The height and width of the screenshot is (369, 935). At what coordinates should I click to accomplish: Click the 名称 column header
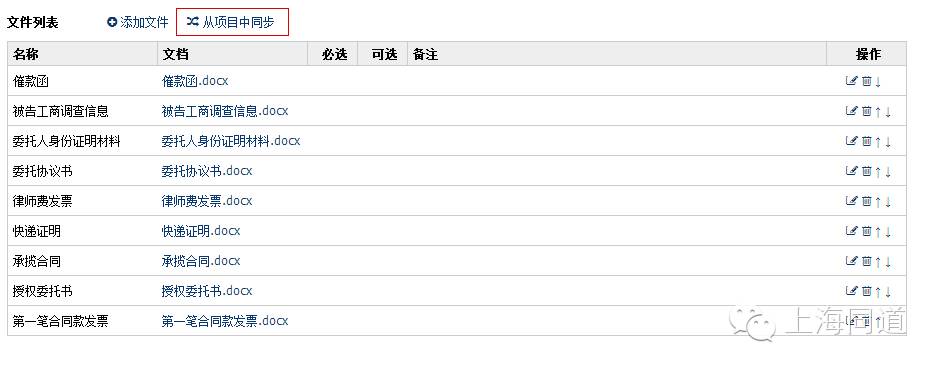[26, 54]
